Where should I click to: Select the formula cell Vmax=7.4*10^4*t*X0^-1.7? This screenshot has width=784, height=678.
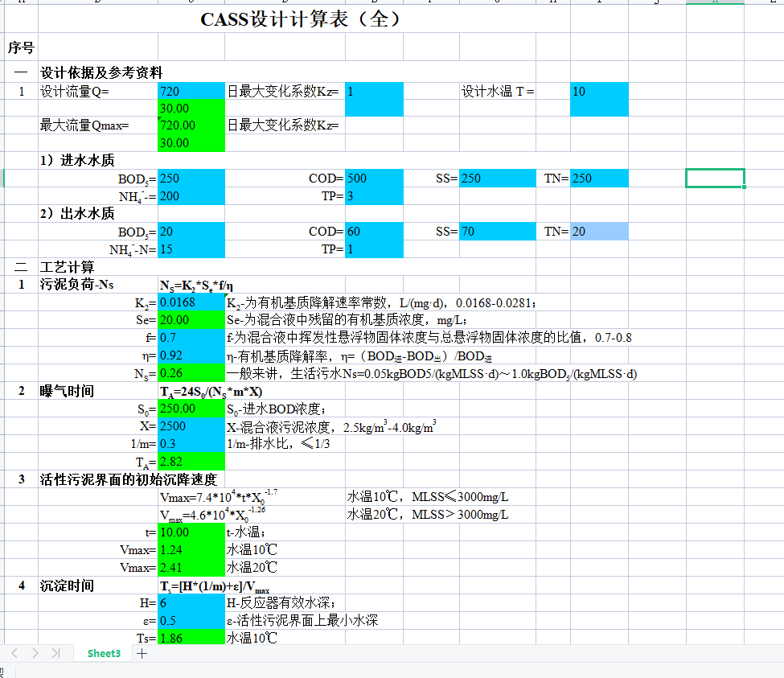coord(219,497)
